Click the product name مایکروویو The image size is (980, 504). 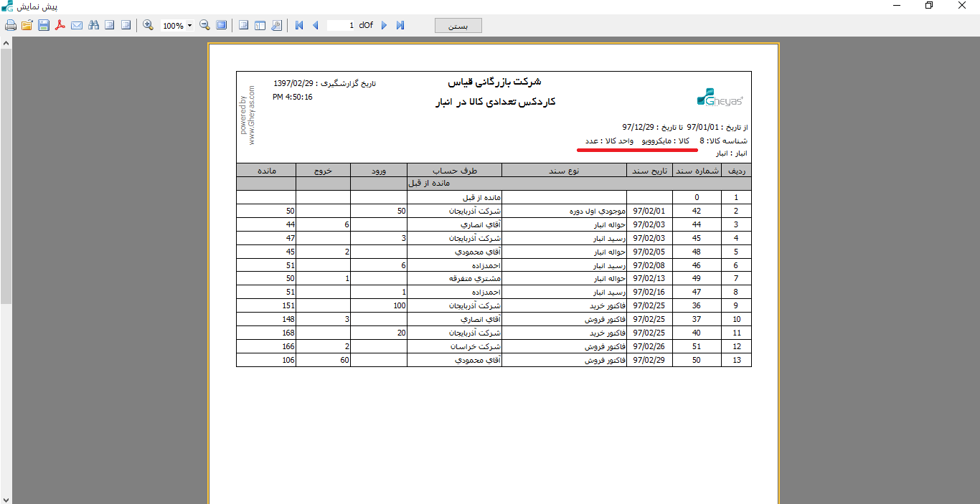pyautogui.click(x=656, y=141)
